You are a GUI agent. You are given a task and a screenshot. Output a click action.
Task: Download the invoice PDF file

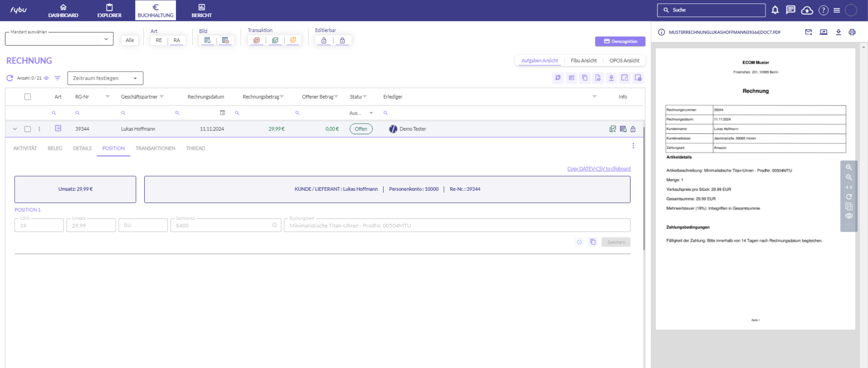pos(838,32)
